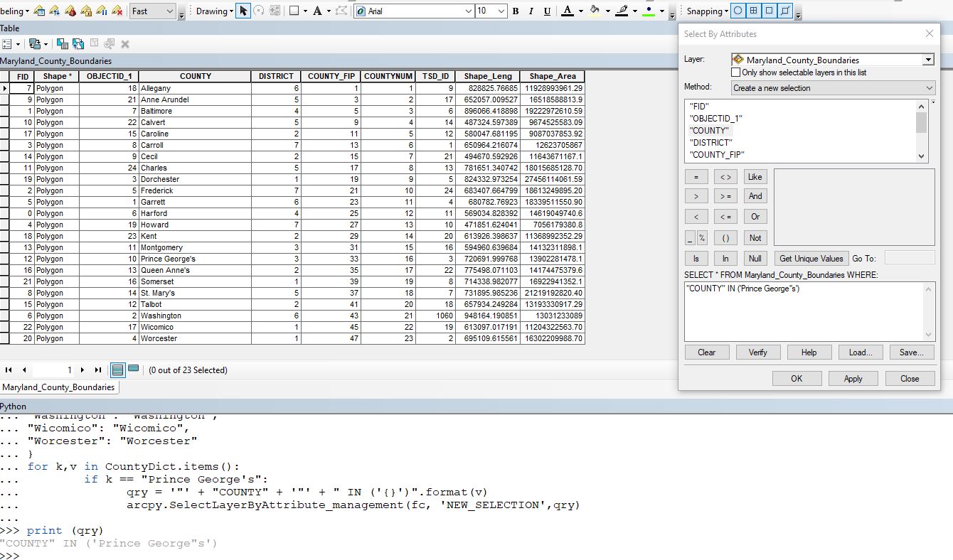The width and height of the screenshot is (953, 560).
Task: Select the Text tool letter A
Action: 317,11
